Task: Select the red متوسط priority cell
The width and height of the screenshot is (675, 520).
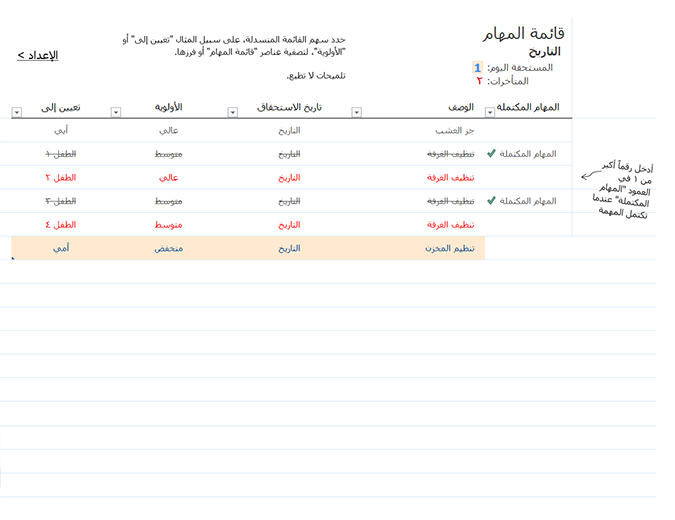Action: pos(169,225)
